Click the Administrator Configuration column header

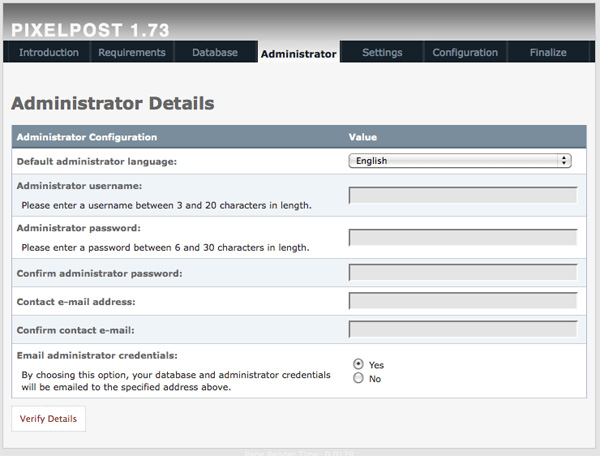click(87, 137)
